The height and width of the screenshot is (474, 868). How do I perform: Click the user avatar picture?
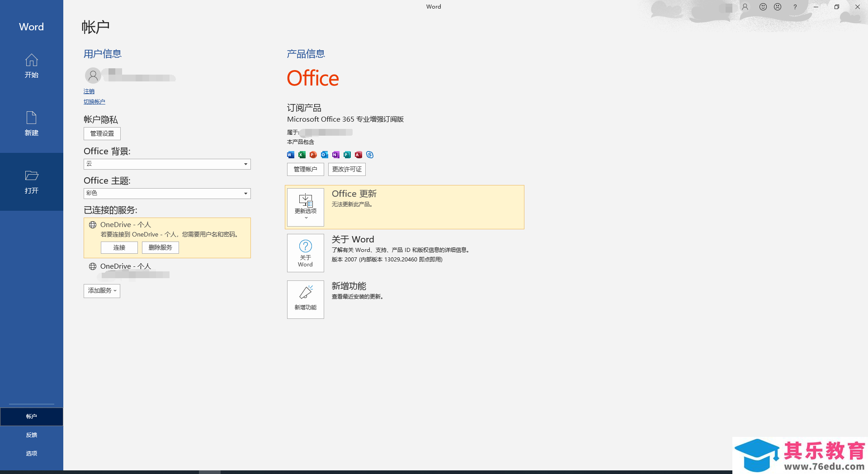(x=93, y=76)
